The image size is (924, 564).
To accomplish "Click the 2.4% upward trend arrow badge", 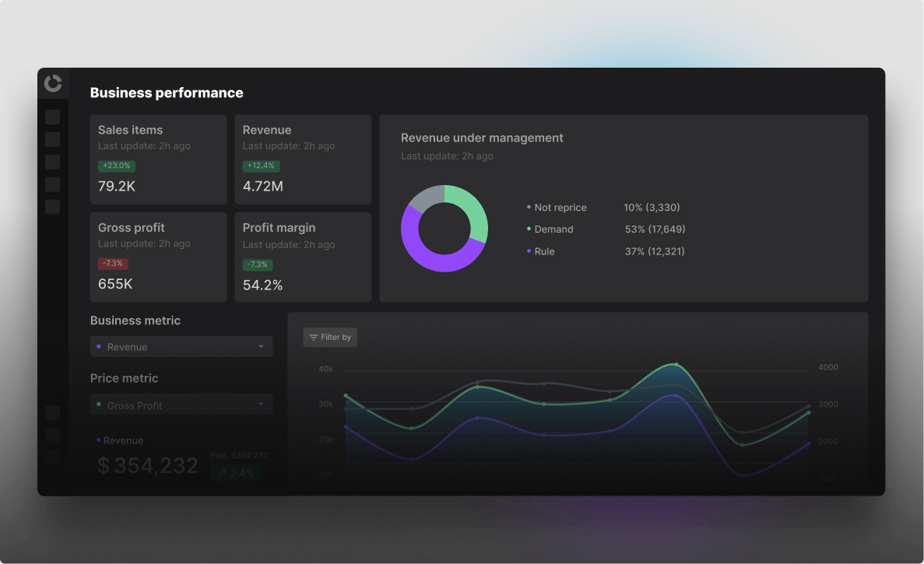I will click(x=236, y=473).
